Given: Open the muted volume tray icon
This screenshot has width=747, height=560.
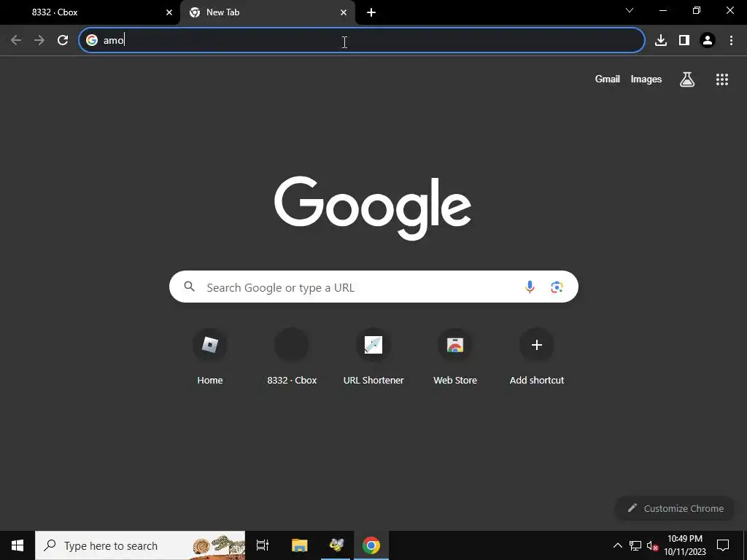Looking at the screenshot, I should pos(652,545).
